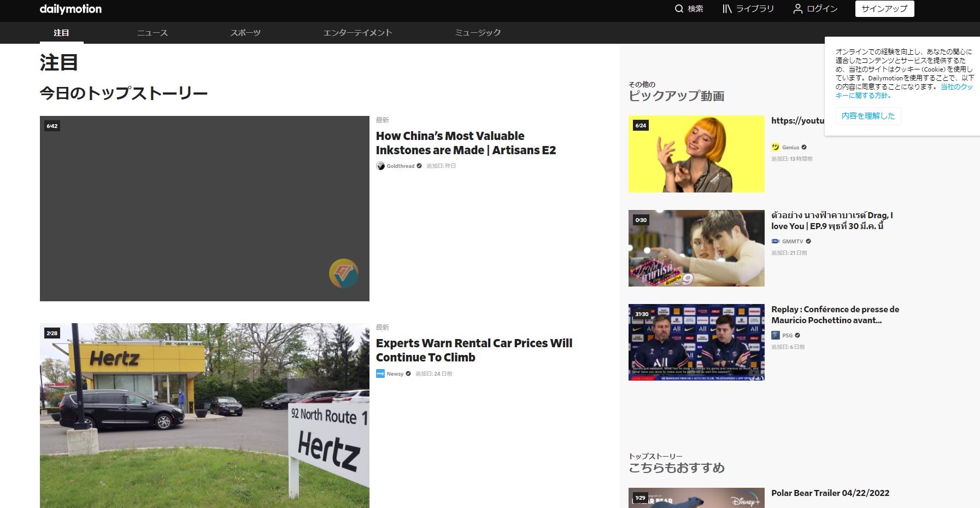Open 'Polar Bear Trailer 04/22/2022' title
Image resolution: width=980 pixels, height=508 pixels.
point(830,493)
